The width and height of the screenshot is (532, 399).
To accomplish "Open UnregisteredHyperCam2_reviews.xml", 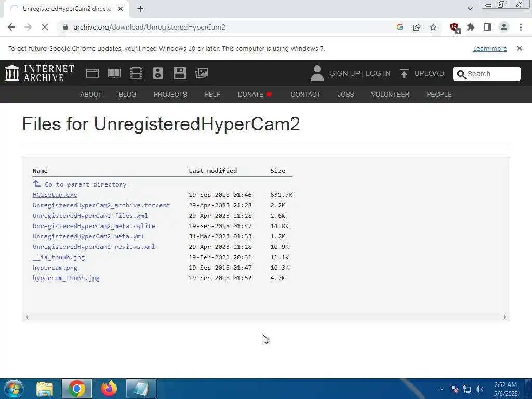I will click(x=94, y=247).
